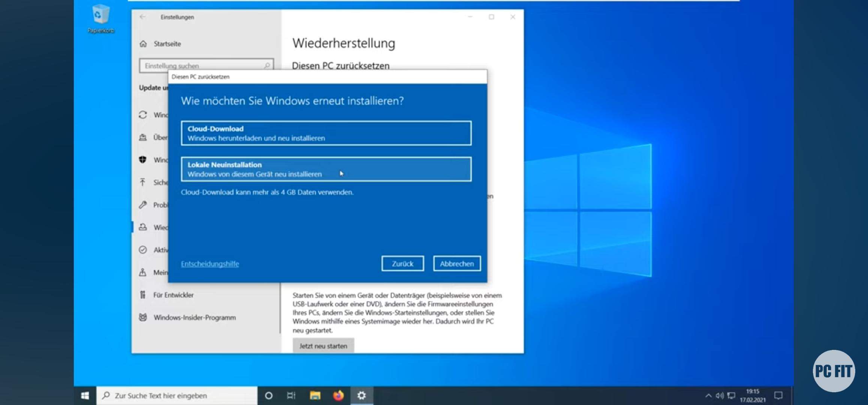Click the Jetzt neu starten button
The height and width of the screenshot is (405, 868).
coord(323,346)
